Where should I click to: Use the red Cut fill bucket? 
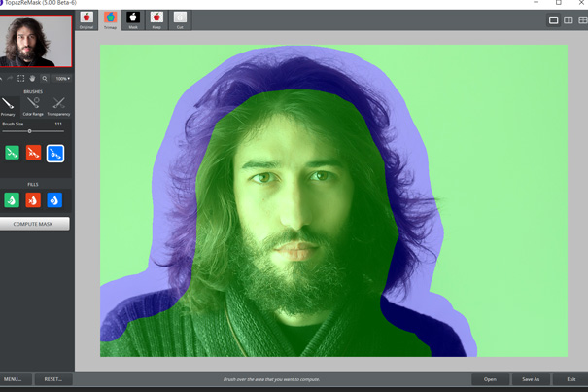(33, 200)
